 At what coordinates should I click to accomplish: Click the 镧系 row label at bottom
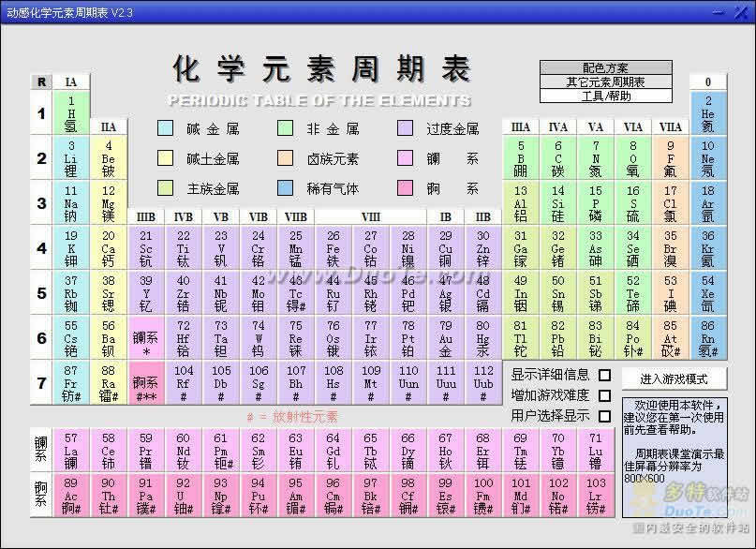pos(41,451)
